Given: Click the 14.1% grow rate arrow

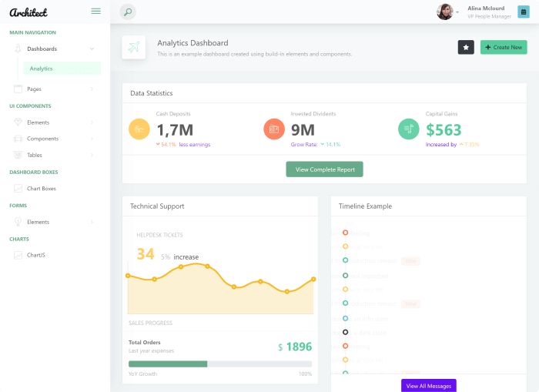Looking at the screenshot, I should [323, 144].
